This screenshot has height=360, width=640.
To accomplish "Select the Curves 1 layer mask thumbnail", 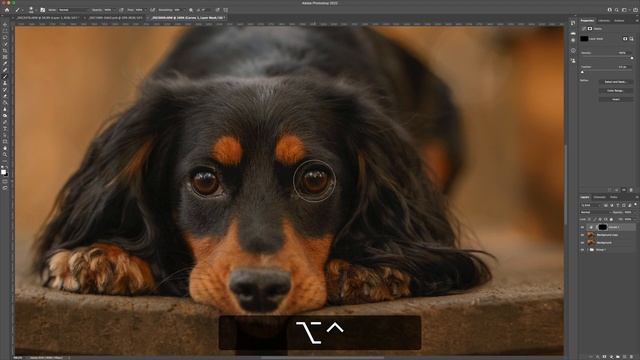I will pyautogui.click(x=603, y=227).
